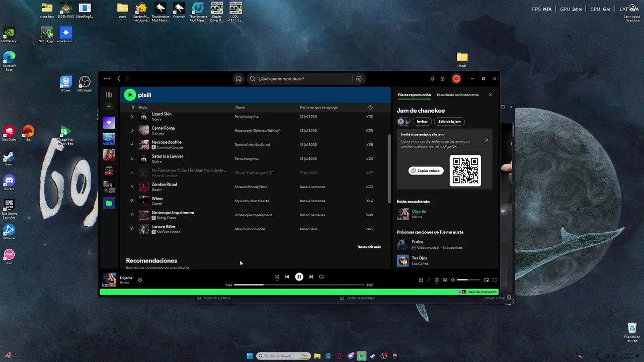Sort by Álbum column header

click(240, 107)
